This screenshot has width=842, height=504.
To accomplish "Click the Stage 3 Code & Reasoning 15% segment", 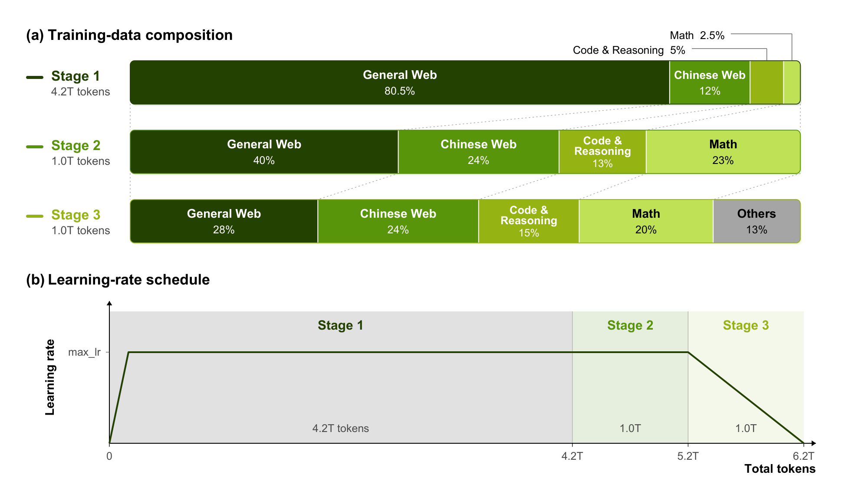I will point(529,221).
